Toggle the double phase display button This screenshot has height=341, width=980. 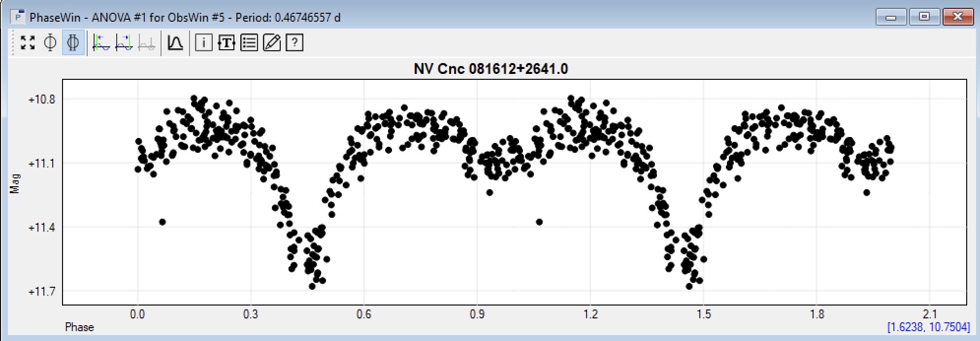(73, 43)
